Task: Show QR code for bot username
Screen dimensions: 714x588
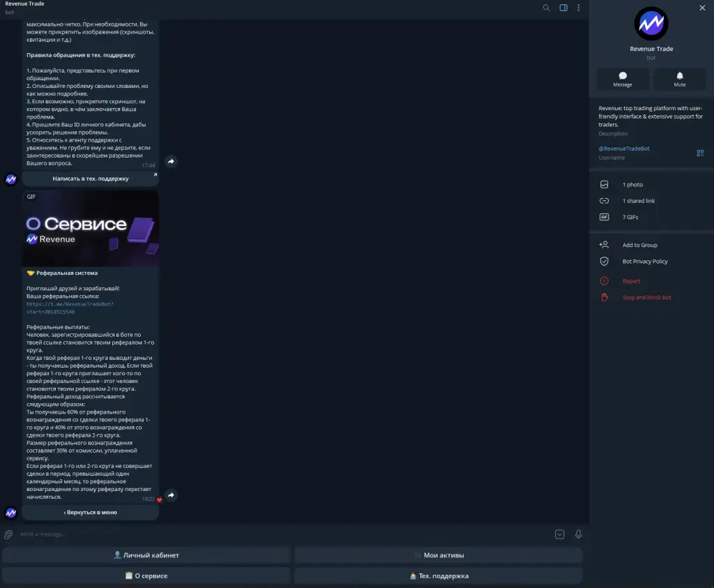Action: click(700, 153)
